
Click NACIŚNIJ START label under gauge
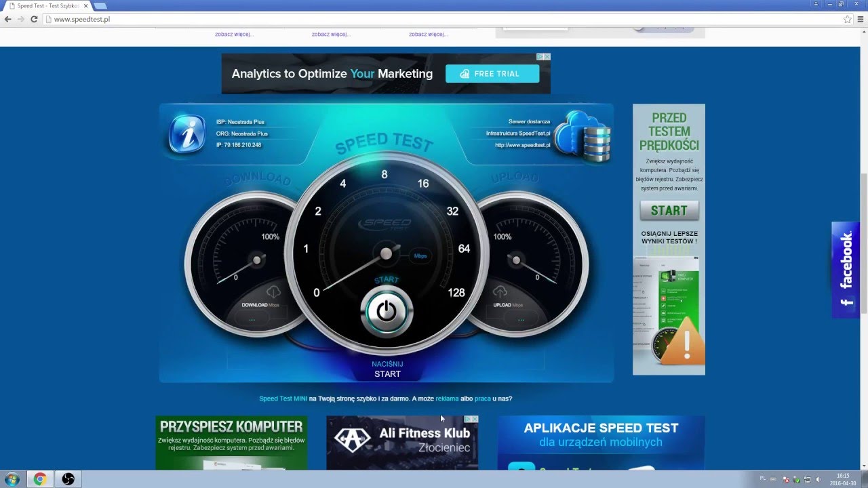click(387, 369)
